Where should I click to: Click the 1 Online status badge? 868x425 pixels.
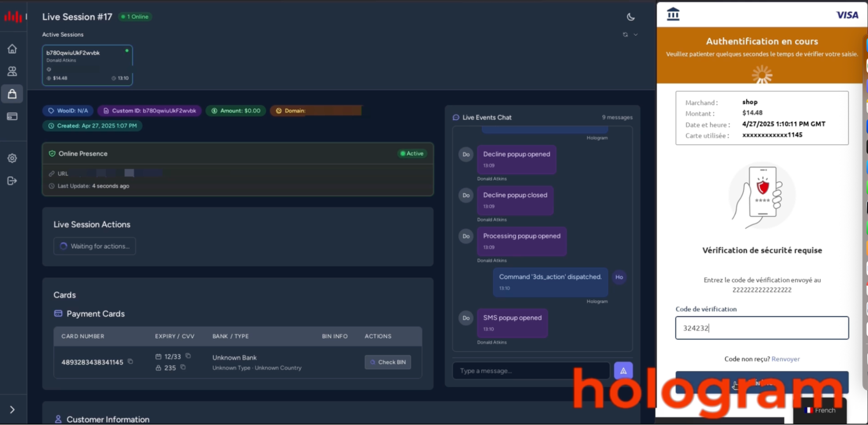pos(135,16)
